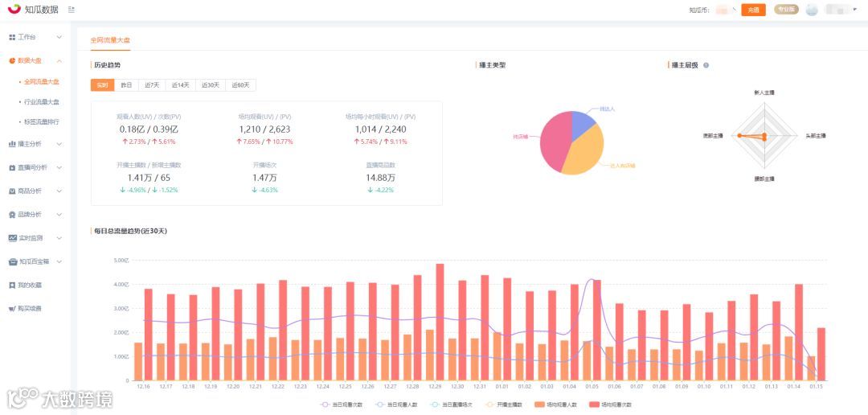Screen dimensions: 868x415
Task: Click the 实时监测 monitor icon
Action: (x=12, y=238)
